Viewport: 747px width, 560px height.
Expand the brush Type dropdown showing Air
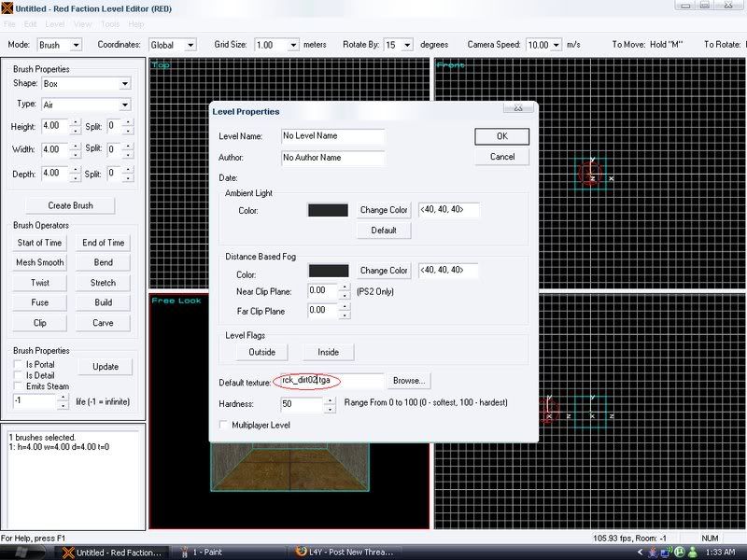pyautogui.click(x=125, y=105)
